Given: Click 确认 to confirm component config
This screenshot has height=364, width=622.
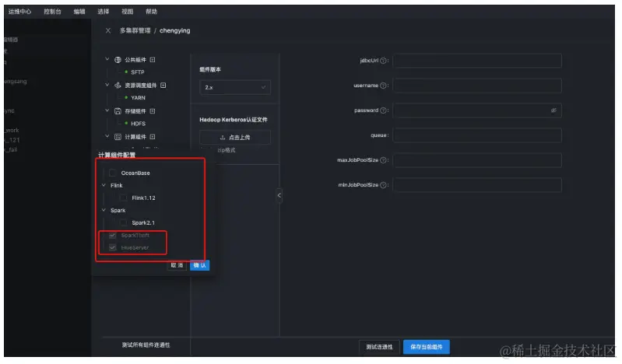Looking at the screenshot, I should coord(199,265).
